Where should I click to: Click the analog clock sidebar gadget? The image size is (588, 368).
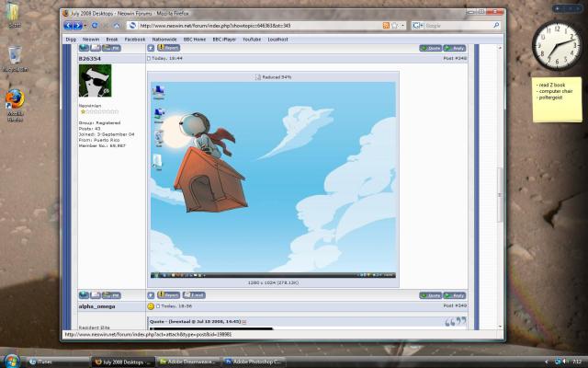(558, 46)
